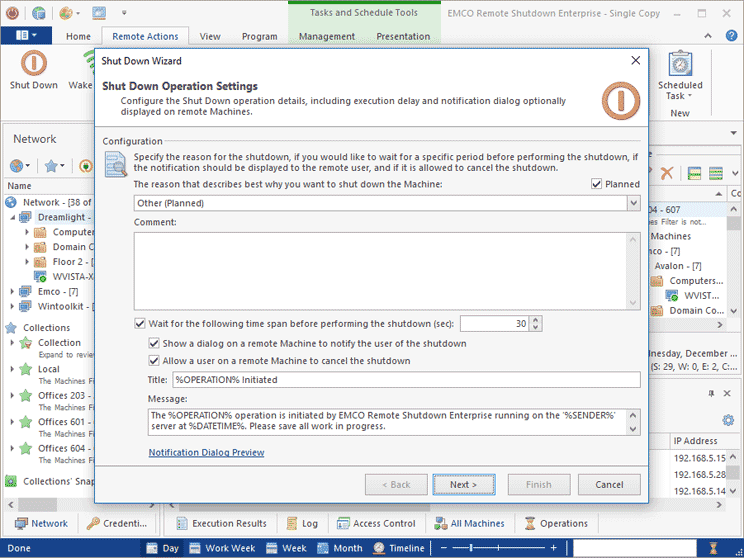
Task: Open the Scheduled Task ribbon button
Action: [680, 75]
